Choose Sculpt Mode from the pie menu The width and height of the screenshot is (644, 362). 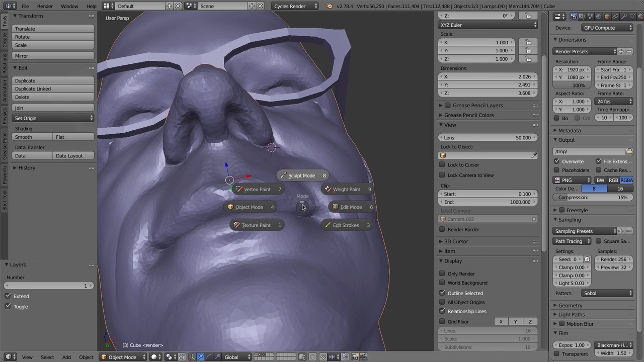[x=301, y=175]
